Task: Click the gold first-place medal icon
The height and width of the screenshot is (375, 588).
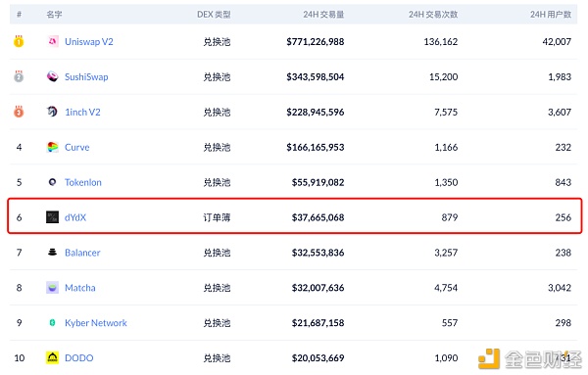Action: pos(19,41)
